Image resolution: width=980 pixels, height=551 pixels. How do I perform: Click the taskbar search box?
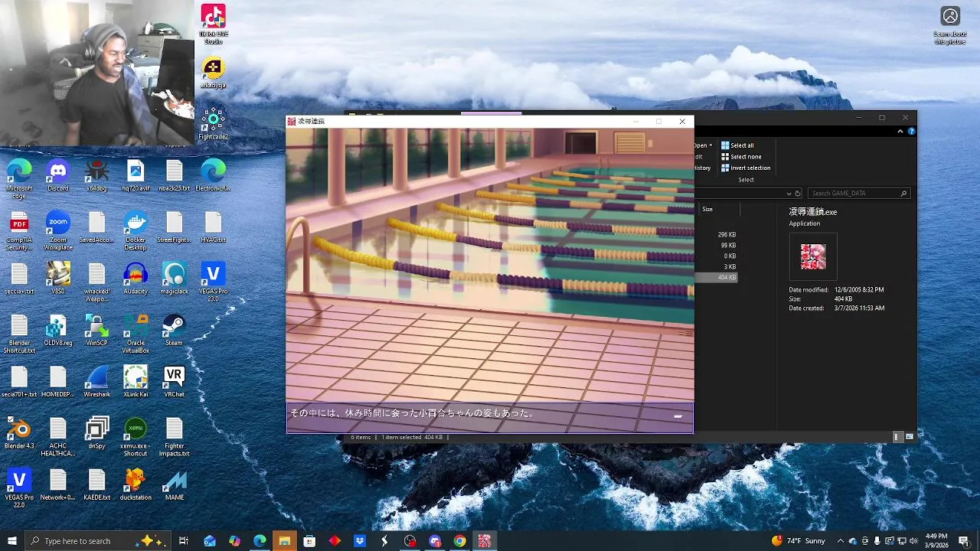(x=98, y=541)
